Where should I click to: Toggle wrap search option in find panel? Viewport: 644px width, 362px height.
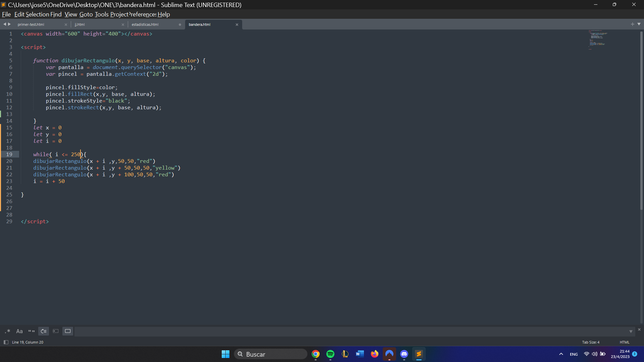pyautogui.click(x=44, y=331)
